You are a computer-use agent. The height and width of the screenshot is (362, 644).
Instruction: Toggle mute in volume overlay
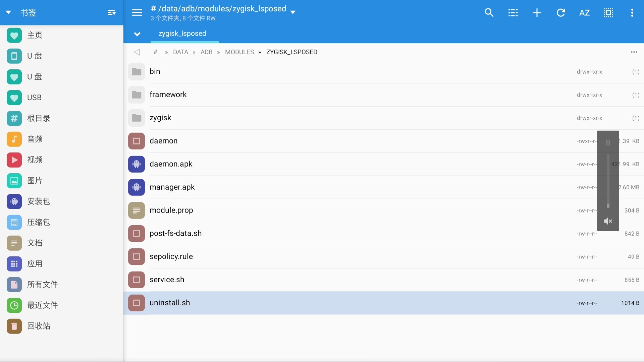click(x=608, y=221)
